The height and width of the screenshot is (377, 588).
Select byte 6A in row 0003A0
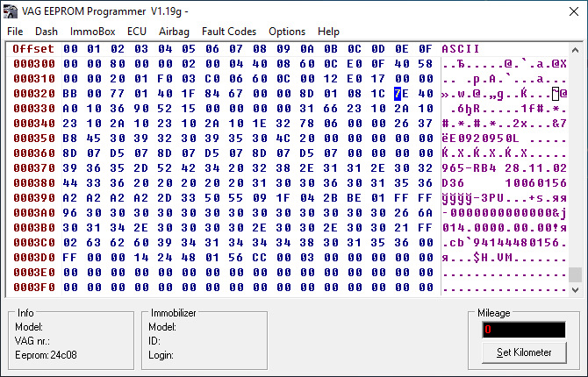point(426,213)
